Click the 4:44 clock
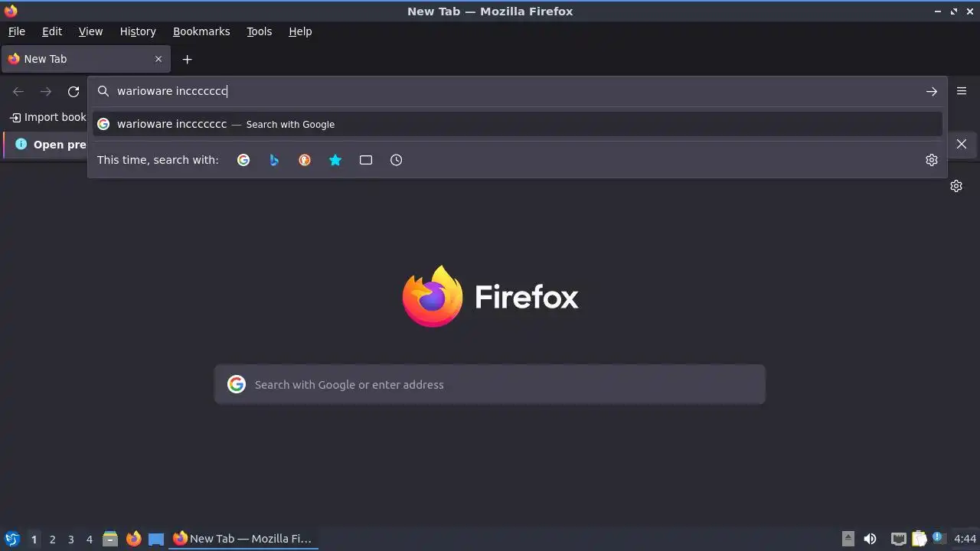This screenshot has width=980, height=551. tap(965, 539)
